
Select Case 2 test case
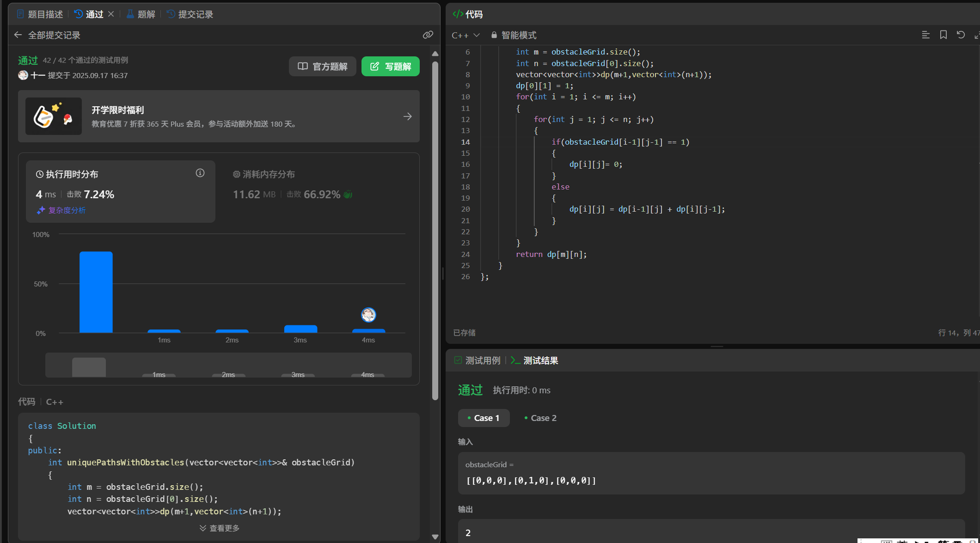(x=540, y=418)
